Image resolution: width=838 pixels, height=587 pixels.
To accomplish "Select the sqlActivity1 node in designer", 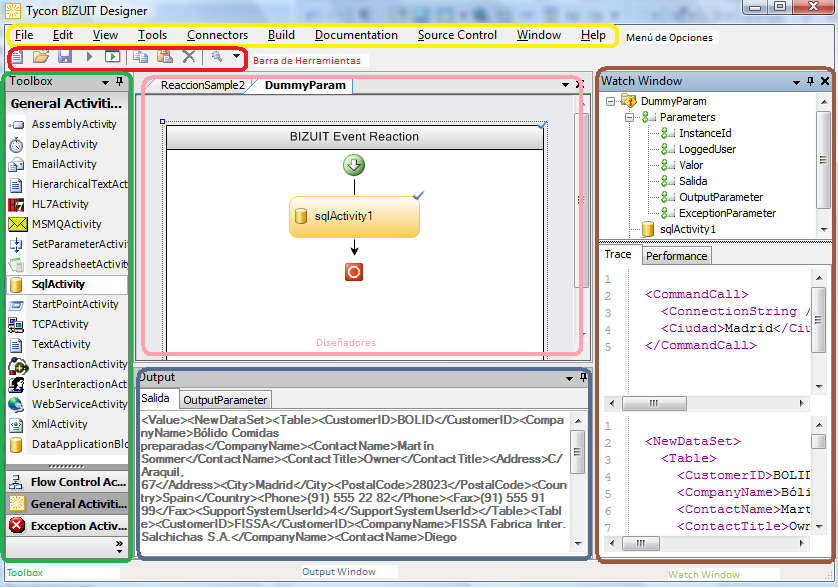I will pos(354,216).
